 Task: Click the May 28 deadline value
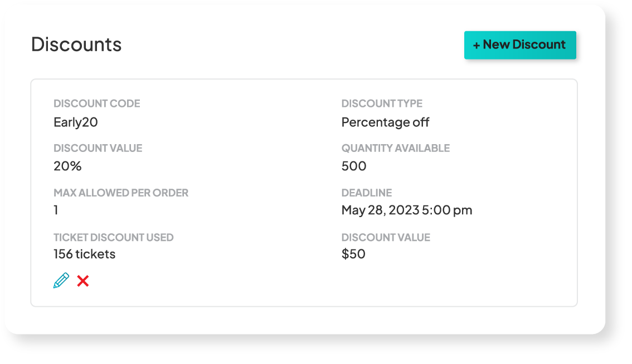(x=407, y=210)
